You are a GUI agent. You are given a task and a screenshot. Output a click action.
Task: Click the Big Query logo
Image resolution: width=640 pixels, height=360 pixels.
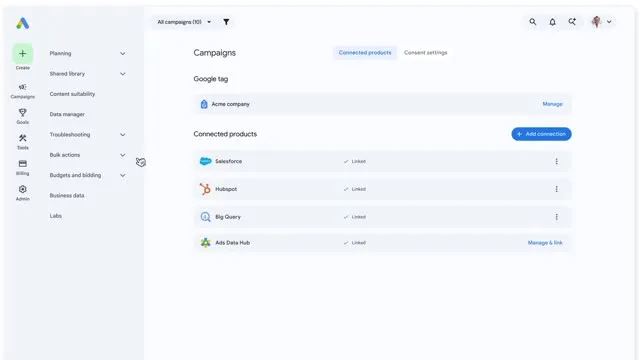pos(205,217)
